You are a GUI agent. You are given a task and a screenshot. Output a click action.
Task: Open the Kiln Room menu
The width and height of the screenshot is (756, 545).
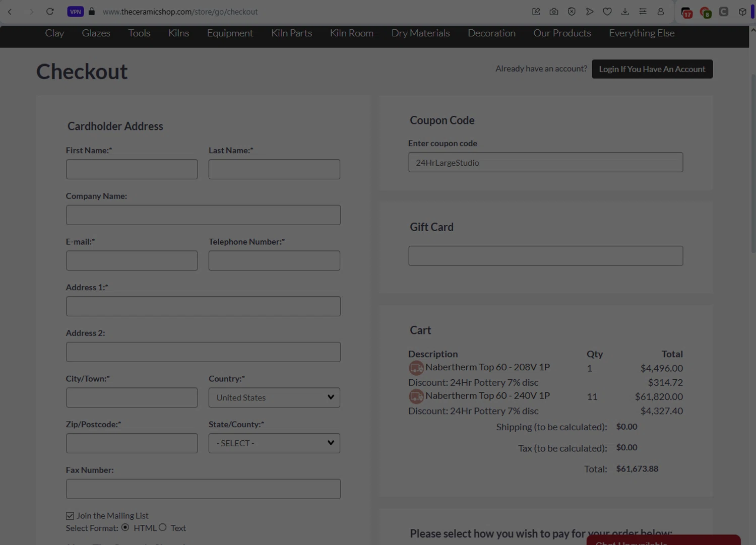click(351, 33)
